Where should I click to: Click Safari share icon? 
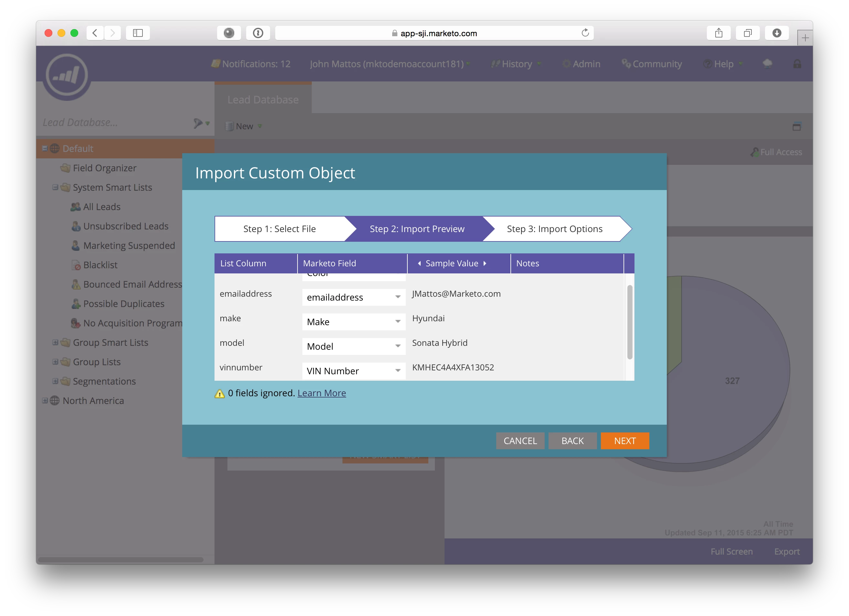[x=718, y=33]
